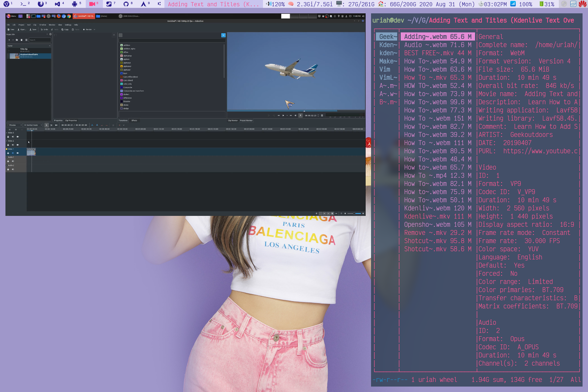Open the play options dropdown arrow in monitor
Image resolution: width=588 pixels, height=392 pixels.
(x=287, y=115)
